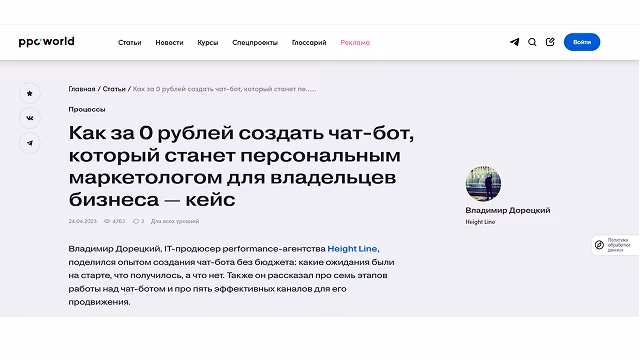Click the views eye icon
640x360 pixels.
(107, 221)
